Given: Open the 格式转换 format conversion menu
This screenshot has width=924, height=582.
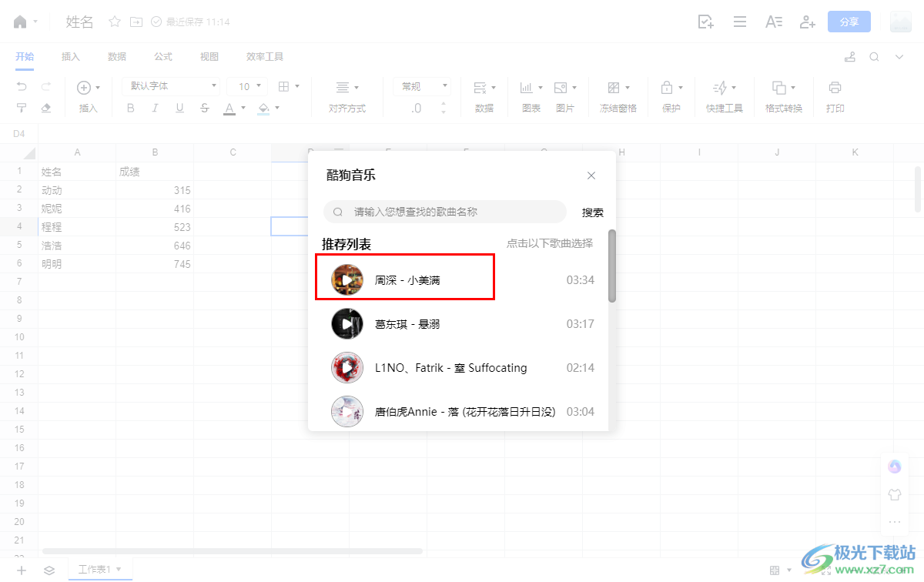Looking at the screenshot, I should pyautogui.click(x=784, y=97).
